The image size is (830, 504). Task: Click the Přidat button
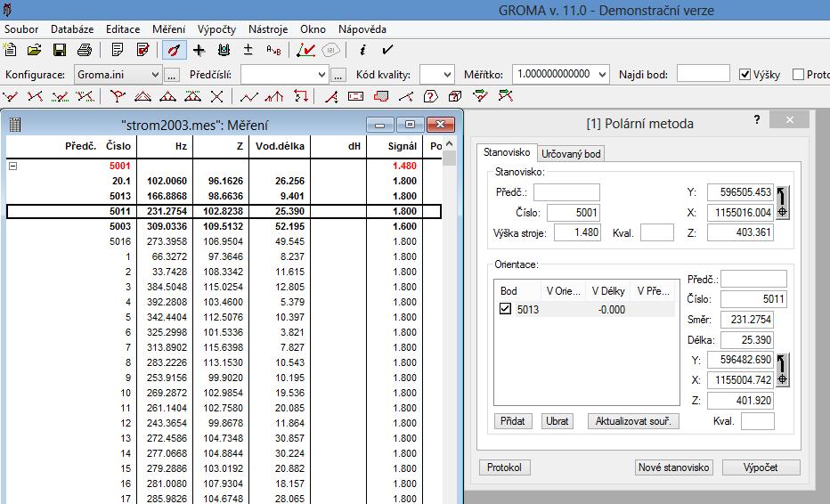pyautogui.click(x=513, y=421)
